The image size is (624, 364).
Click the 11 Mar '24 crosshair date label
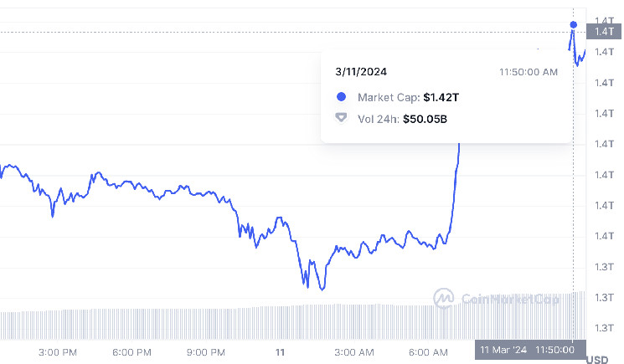tap(503, 349)
